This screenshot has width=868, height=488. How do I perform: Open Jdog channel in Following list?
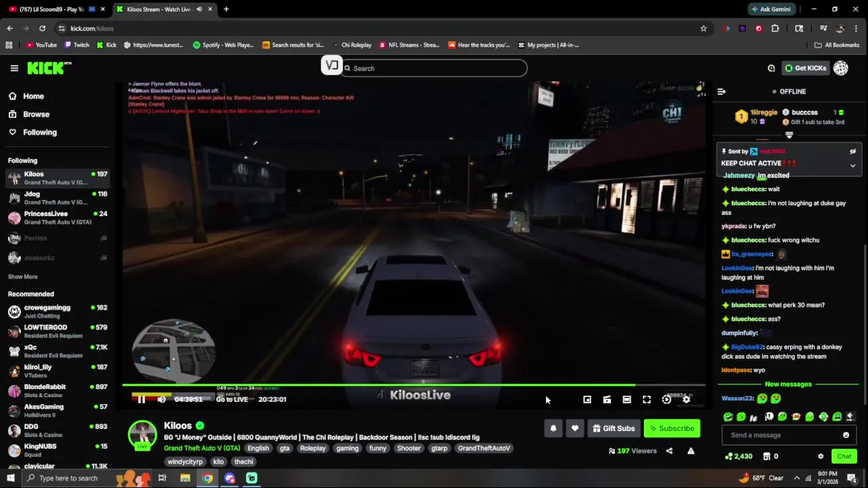pyautogui.click(x=58, y=197)
